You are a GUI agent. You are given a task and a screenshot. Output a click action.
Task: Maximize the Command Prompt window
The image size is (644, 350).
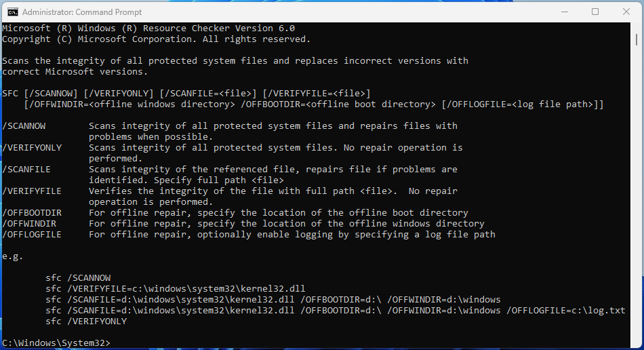tap(595, 12)
